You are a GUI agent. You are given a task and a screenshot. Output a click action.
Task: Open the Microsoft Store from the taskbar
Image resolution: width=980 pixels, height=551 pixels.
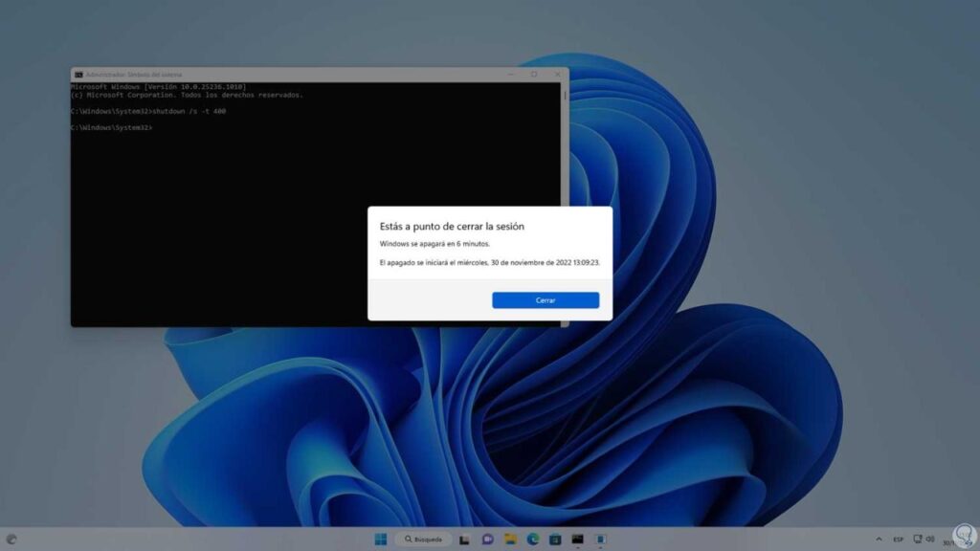coord(555,539)
